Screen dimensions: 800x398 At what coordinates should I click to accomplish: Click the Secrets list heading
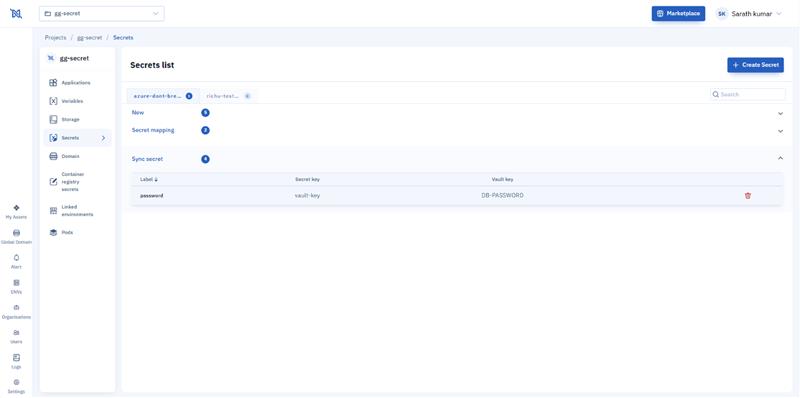point(152,65)
